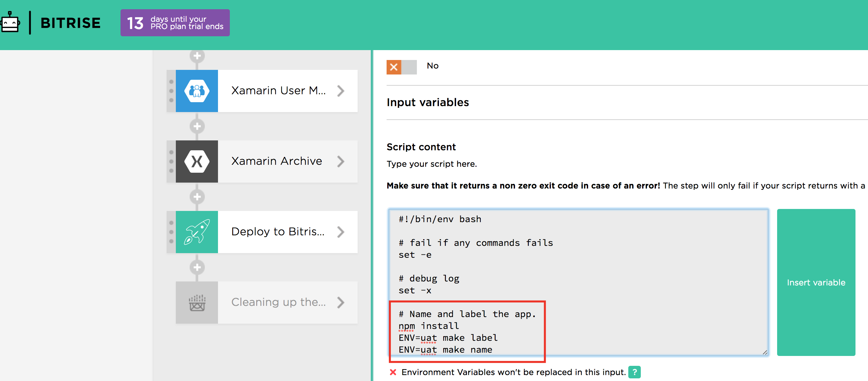
Task: Click the Cleaning up the... step title
Action: point(278,302)
